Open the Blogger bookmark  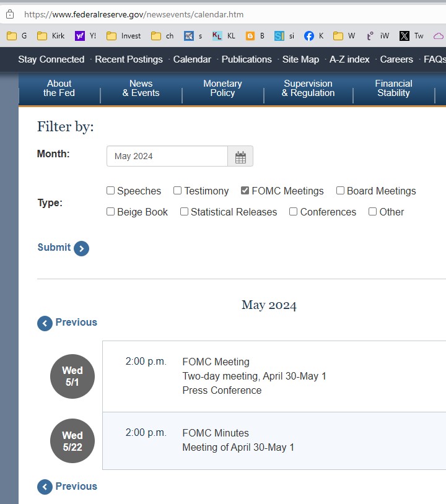click(255, 36)
